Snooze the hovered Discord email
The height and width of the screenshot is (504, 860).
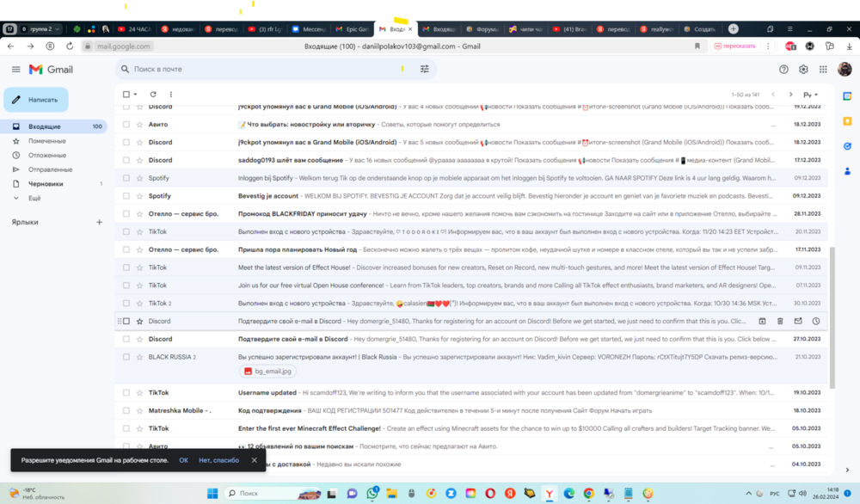coord(816,321)
